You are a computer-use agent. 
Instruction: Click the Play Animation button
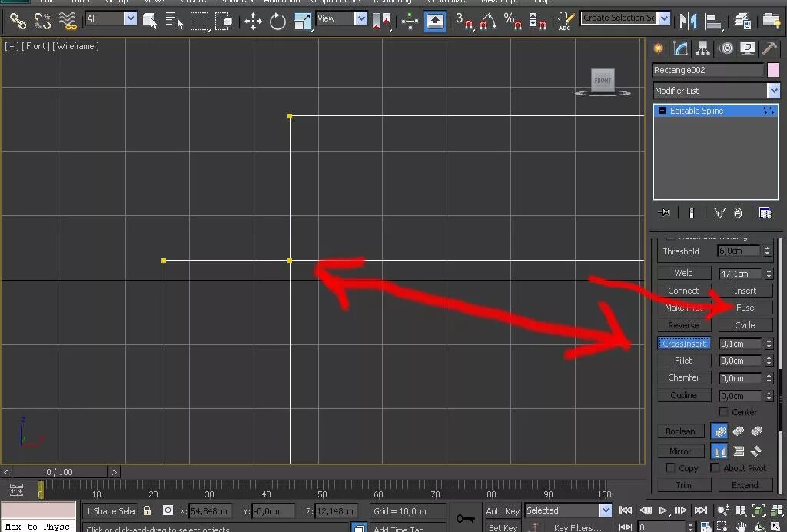663,510
